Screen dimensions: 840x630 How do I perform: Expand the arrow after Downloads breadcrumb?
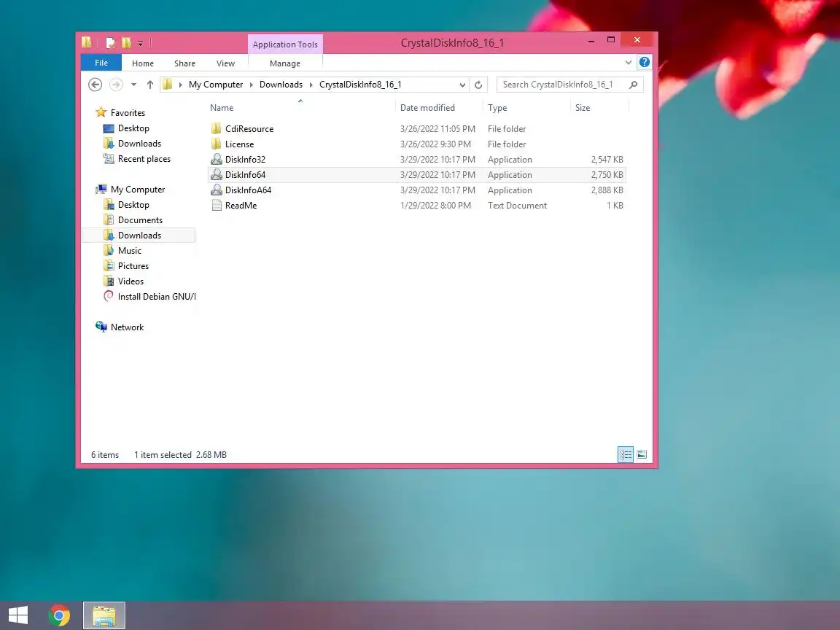(x=311, y=85)
